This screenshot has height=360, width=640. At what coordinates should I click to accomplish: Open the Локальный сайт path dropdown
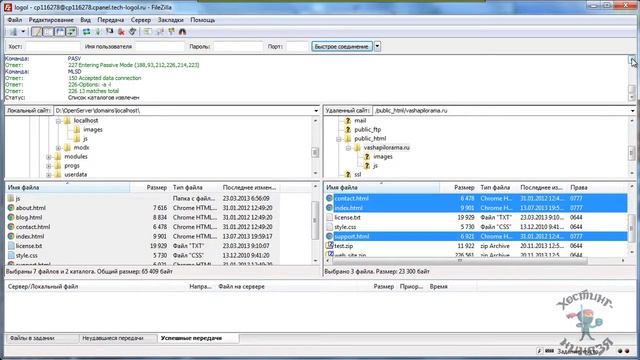316,111
